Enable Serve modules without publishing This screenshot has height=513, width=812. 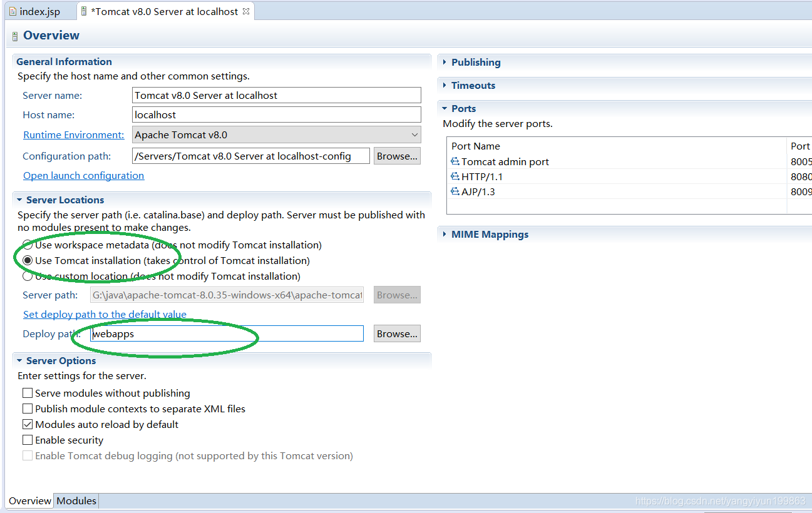[28, 393]
